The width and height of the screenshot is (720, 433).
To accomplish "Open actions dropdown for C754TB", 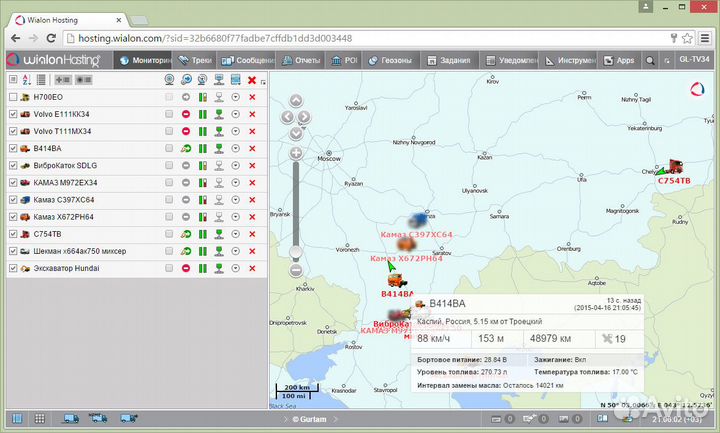I will point(236,233).
